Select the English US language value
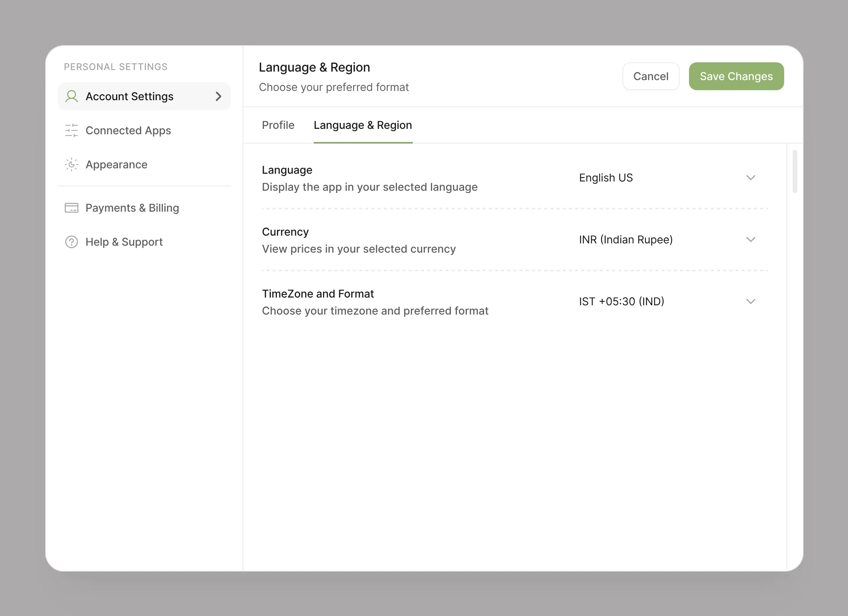The image size is (848, 616). (606, 178)
